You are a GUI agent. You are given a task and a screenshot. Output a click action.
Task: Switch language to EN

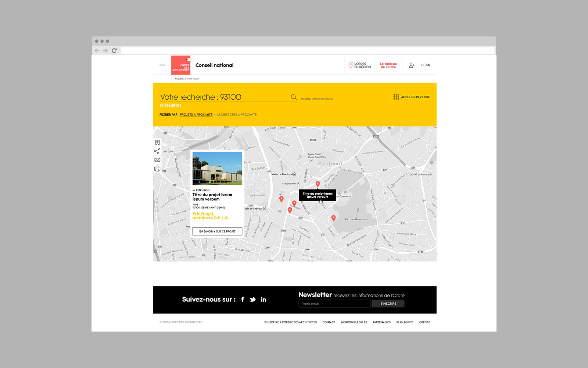(x=428, y=65)
